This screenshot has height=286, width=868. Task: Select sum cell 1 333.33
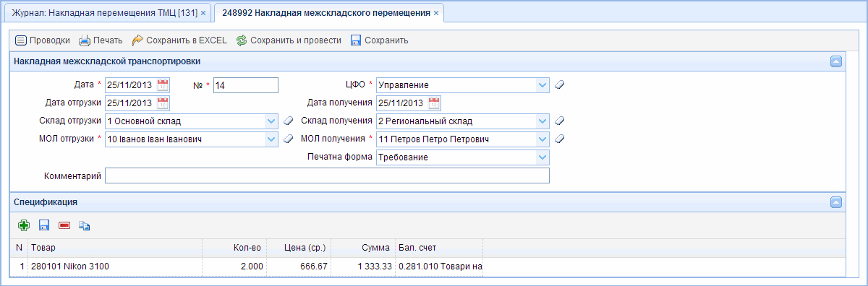363,266
